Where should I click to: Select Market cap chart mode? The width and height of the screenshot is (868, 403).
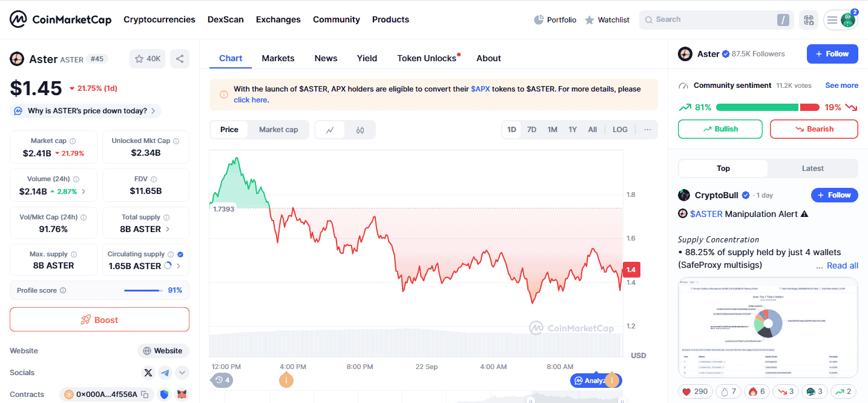278,130
